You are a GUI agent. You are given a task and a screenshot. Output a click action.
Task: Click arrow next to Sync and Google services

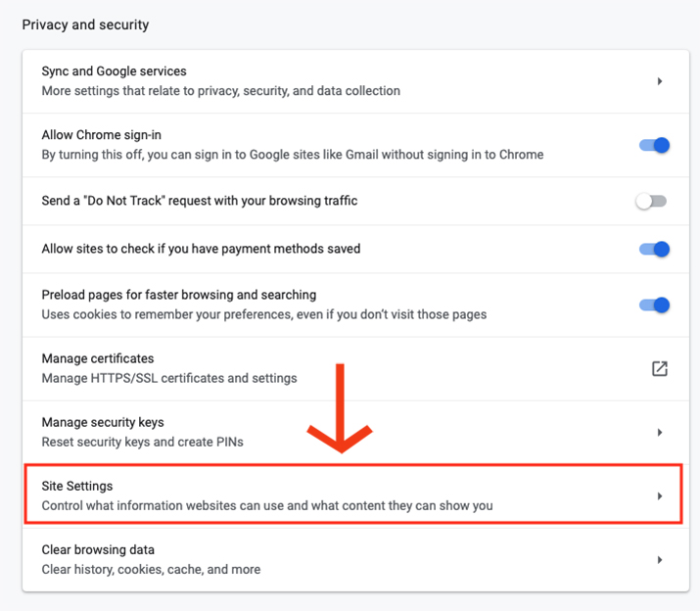click(x=660, y=81)
